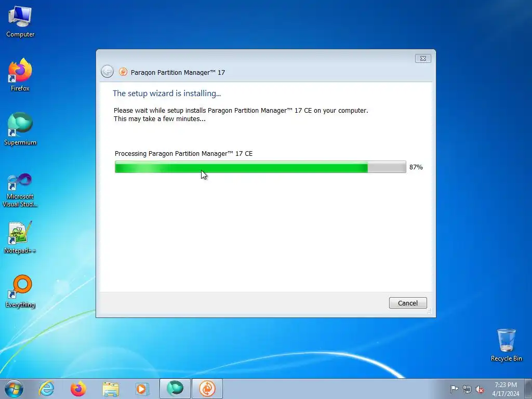Cancel the Paragon Partition Manager installation

(407, 303)
